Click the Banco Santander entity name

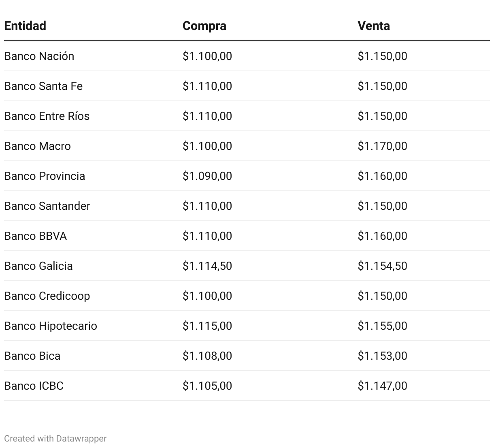(x=47, y=206)
